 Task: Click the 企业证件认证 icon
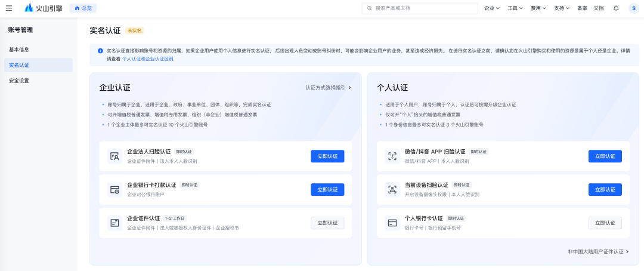(114, 223)
